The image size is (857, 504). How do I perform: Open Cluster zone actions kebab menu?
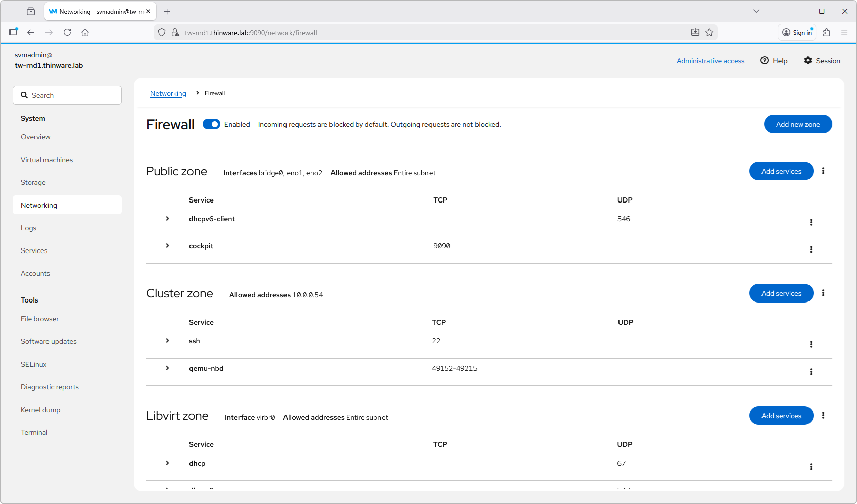(x=823, y=293)
